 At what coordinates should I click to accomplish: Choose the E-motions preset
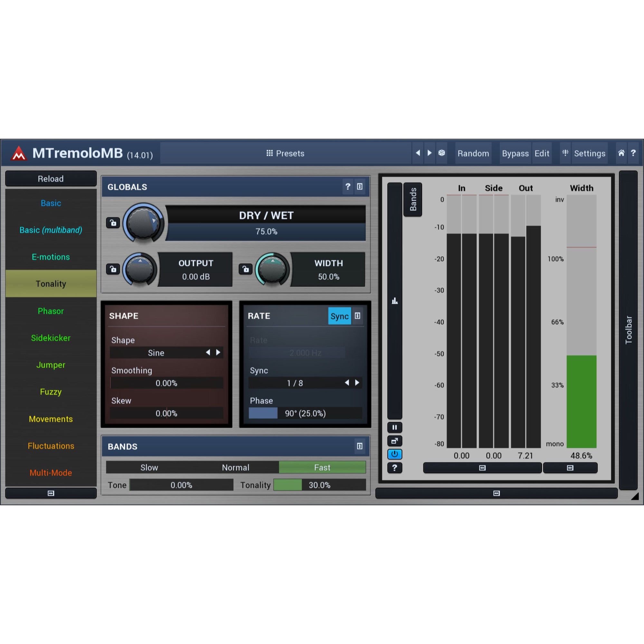(x=51, y=257)
